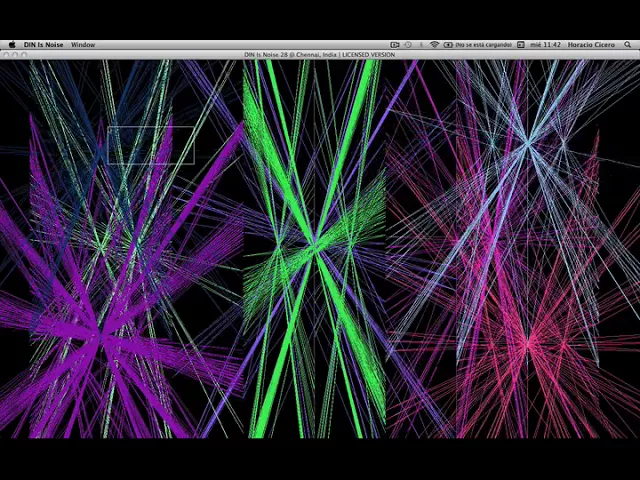Click the DIN Is Noise window title text
Image resolution: width=640 pixels, height=480 pixels.
tap(320, 55)
